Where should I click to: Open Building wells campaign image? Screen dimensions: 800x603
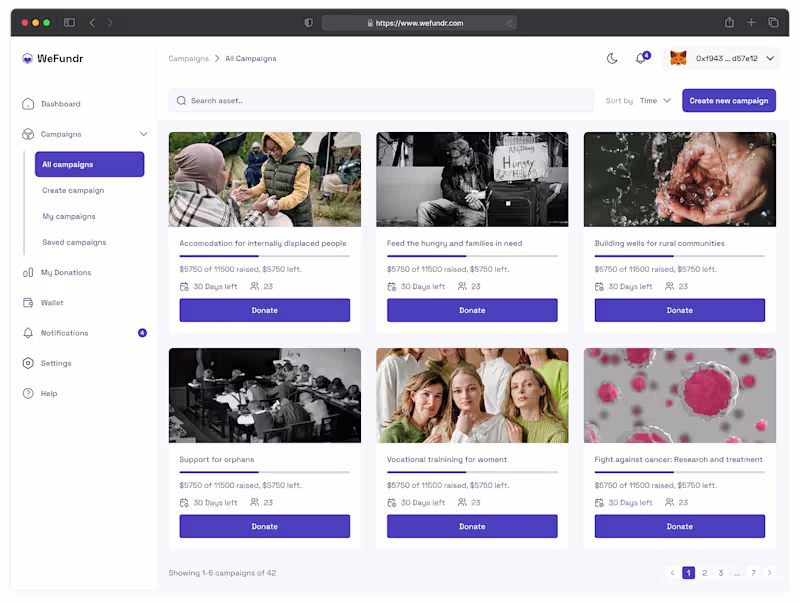[x=680, y=179]
